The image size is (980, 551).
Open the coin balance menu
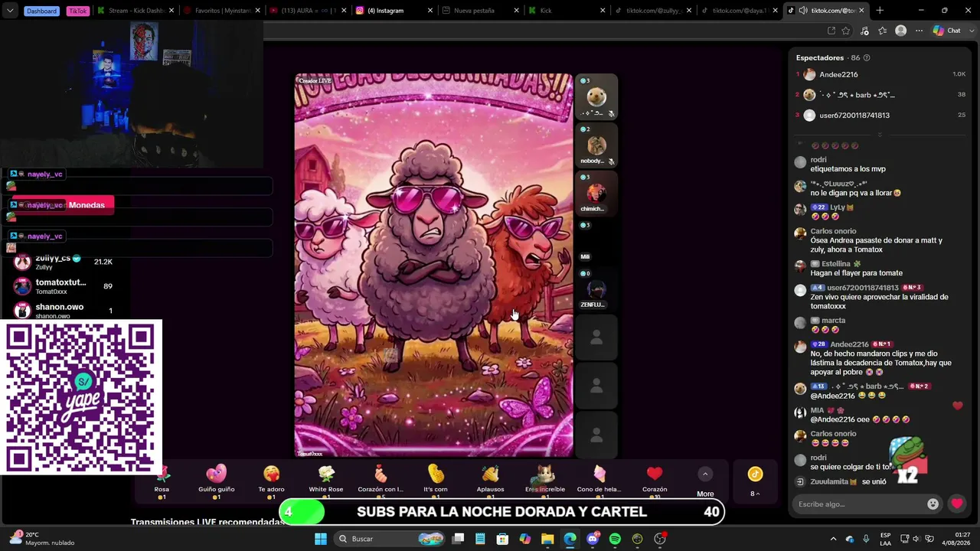[x=755, y=482]
